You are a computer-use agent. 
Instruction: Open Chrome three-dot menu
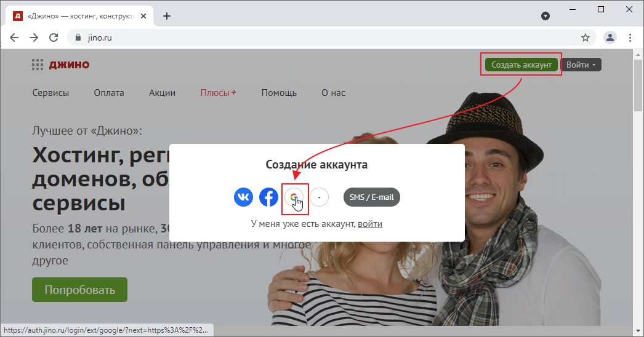click(630, 38)
